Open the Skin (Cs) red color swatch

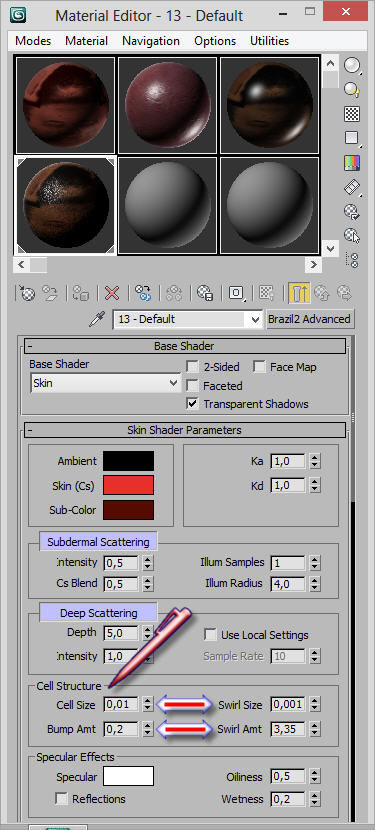pos(128,485)
